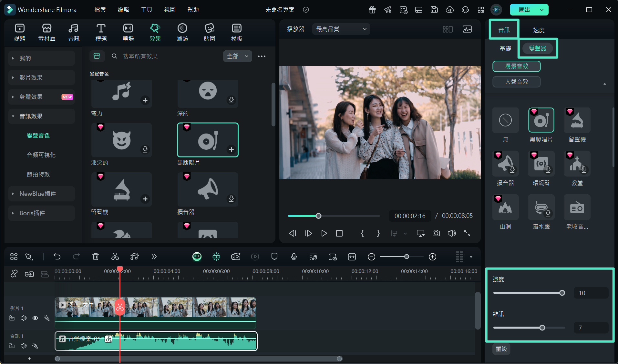Viewport: 618px width, 364px height.
Task: Click the 雜訊 slider handle
Action: 542,328
